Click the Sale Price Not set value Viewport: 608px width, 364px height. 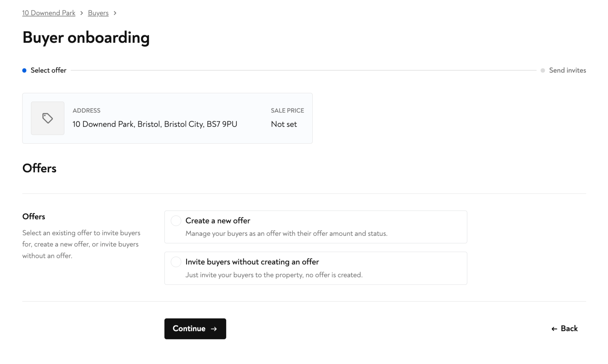pyautogui.click(x=284, y=124)
